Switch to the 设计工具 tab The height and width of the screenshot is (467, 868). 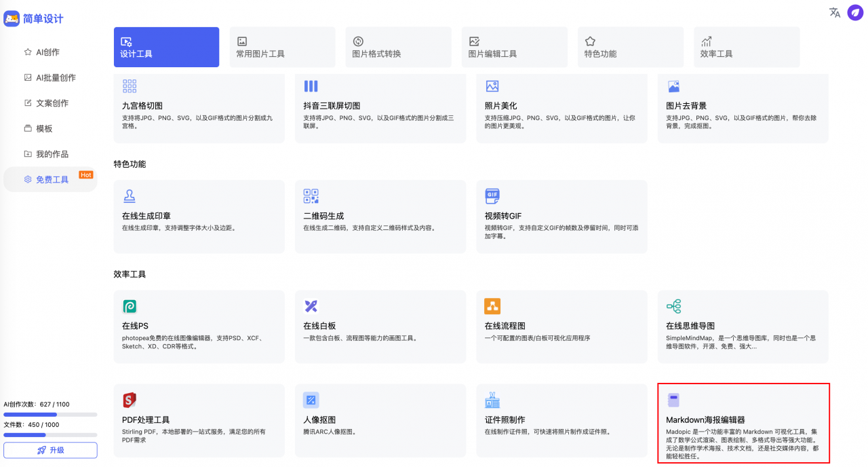tap(166, 47)
